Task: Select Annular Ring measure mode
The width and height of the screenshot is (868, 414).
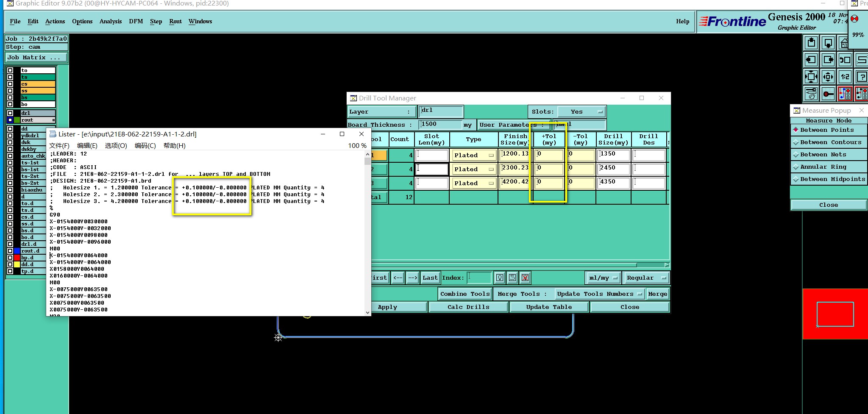Action: [x=828, y=167]
